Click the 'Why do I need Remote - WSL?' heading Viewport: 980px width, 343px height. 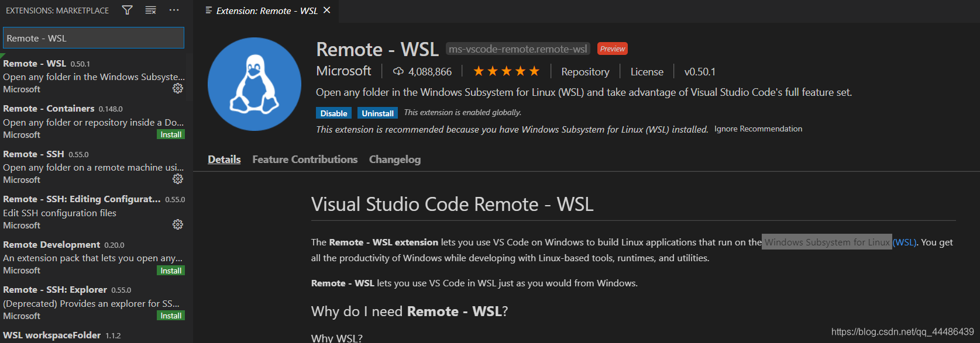410,311
